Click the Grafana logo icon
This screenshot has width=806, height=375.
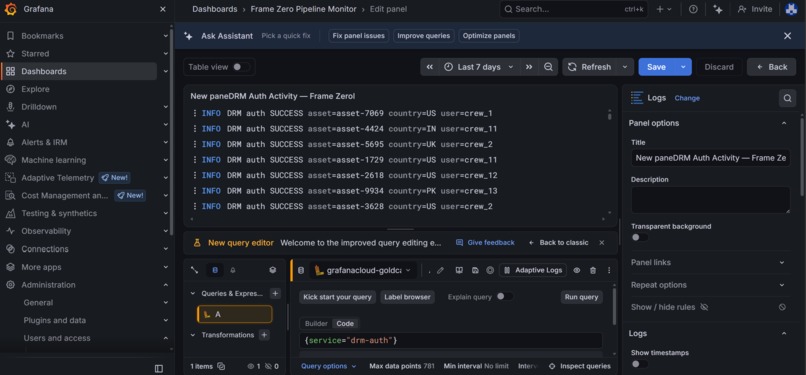click(10, 9)
